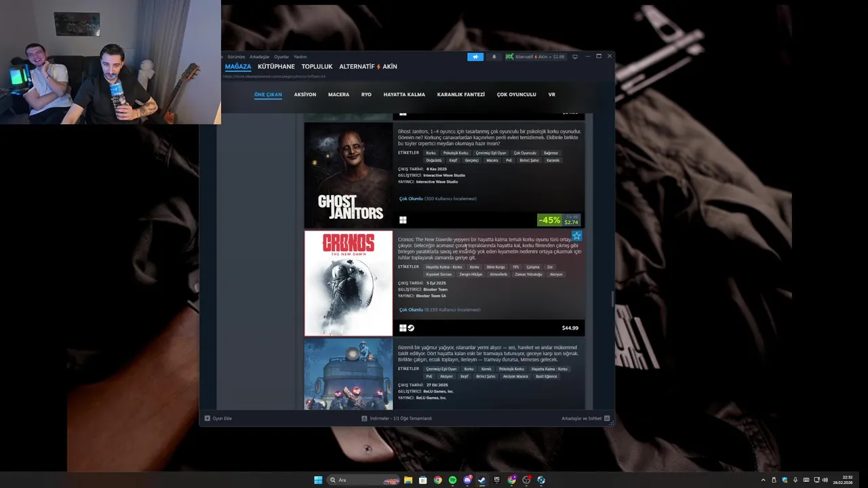Launch File Explorer from the taskbar
This screenshot has width=868, height=488.
[x=408, y=480]
